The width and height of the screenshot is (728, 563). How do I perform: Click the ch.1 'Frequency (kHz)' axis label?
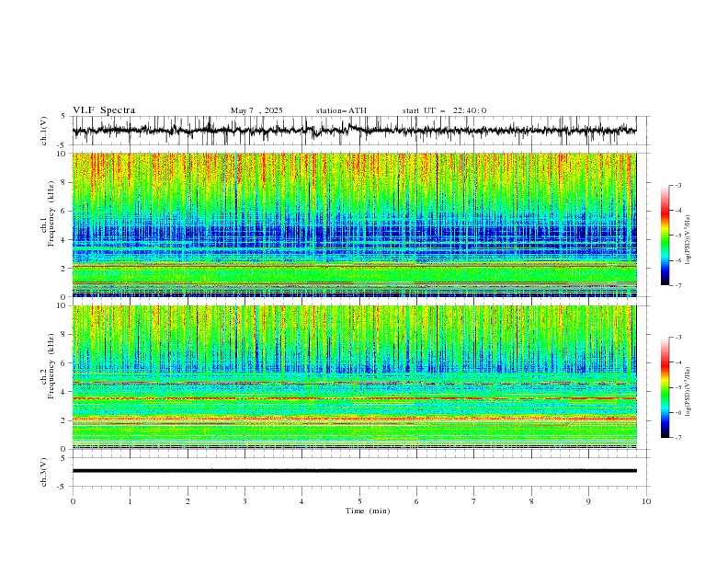click(x=51, y=214)
